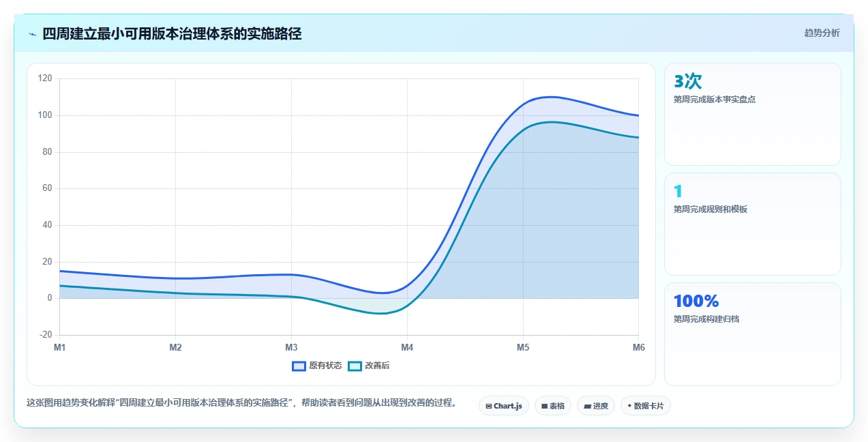Click the M1 x-axis label
868x442 pixels.
click(60, 348)
